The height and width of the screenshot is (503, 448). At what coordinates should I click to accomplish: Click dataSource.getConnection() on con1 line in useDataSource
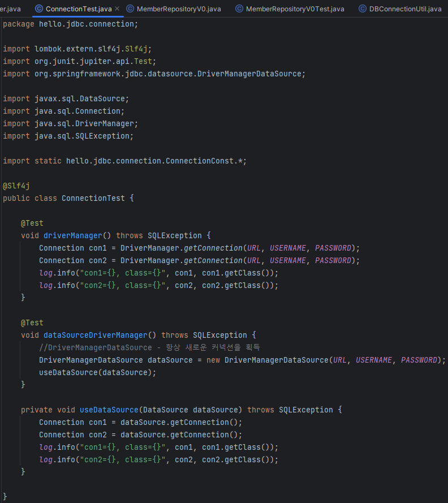[x=181, y=423]
